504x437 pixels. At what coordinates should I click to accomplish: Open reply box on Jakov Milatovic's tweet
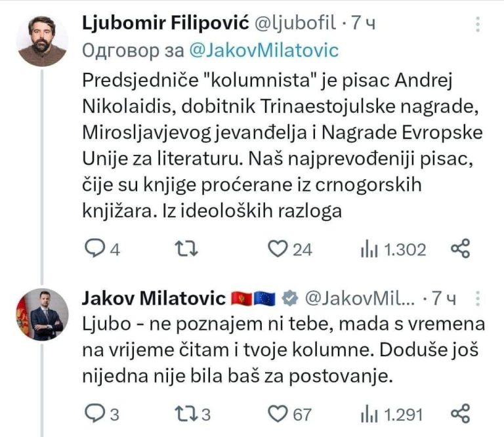[96, 414]
